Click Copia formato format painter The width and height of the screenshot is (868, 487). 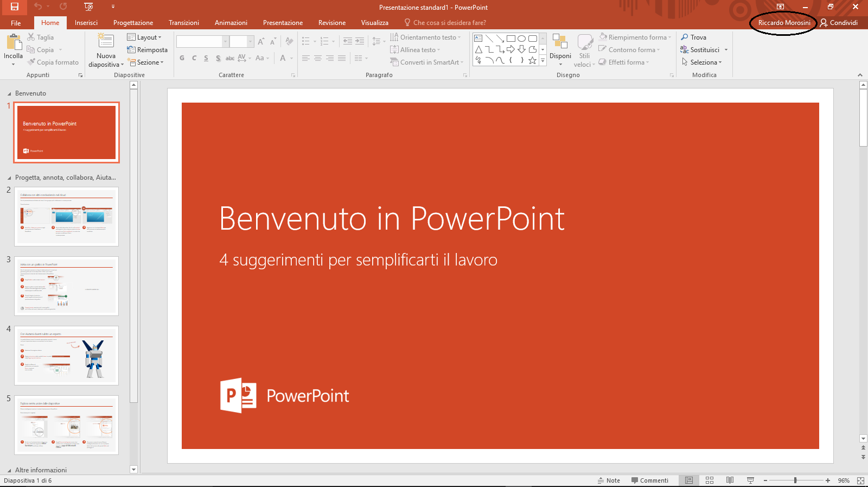click(x=53, y=62)
